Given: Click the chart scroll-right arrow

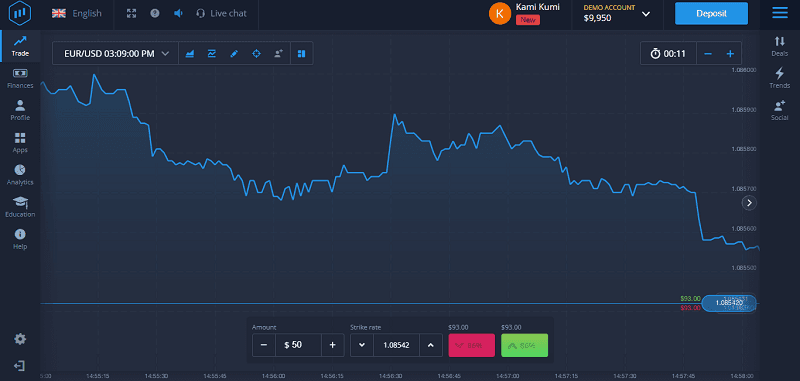Looking at the screenshot, I should (x=749, y=203).
